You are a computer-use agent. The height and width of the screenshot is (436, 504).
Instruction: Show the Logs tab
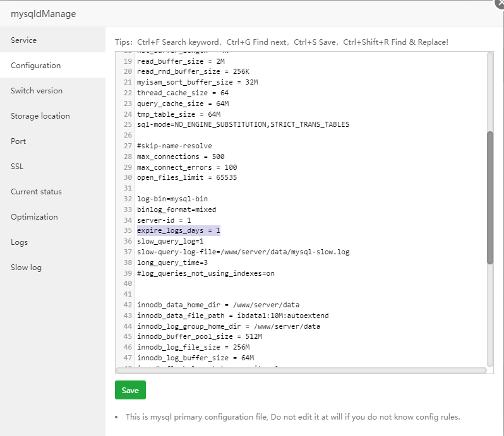[x=20, y=242]
